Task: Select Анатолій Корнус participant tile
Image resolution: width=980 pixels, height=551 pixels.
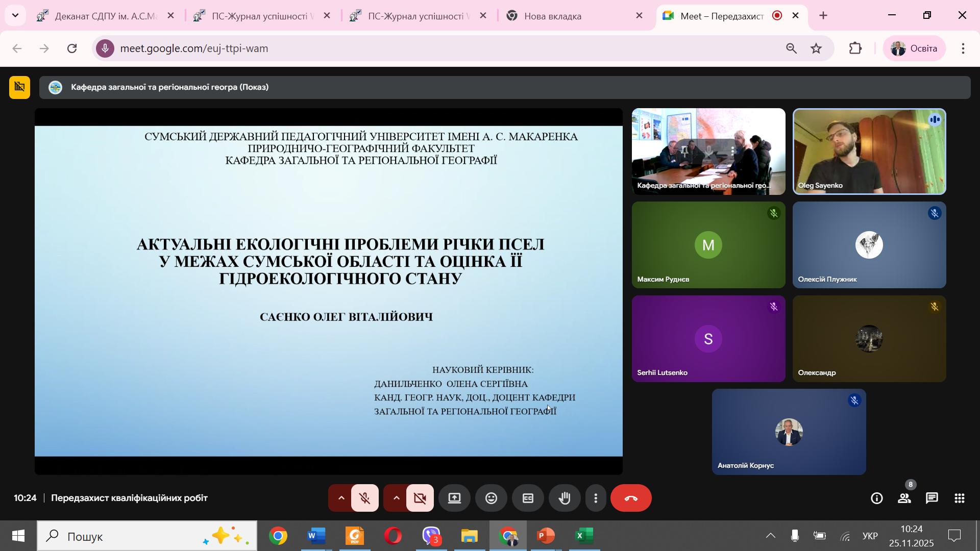Action: [789, 432]
